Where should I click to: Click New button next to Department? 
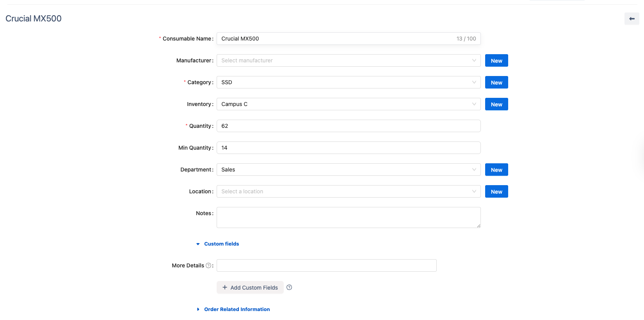click(x=496, y=170)
